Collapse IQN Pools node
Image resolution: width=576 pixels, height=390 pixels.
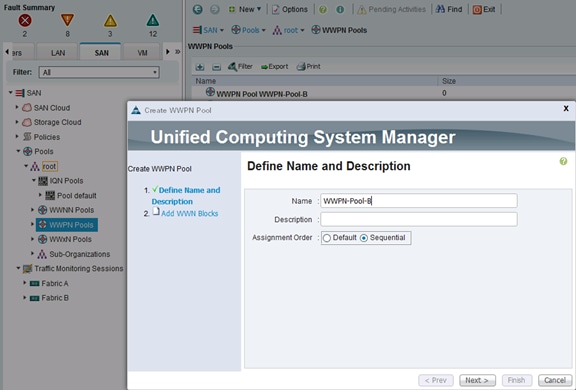pos(33,180)
